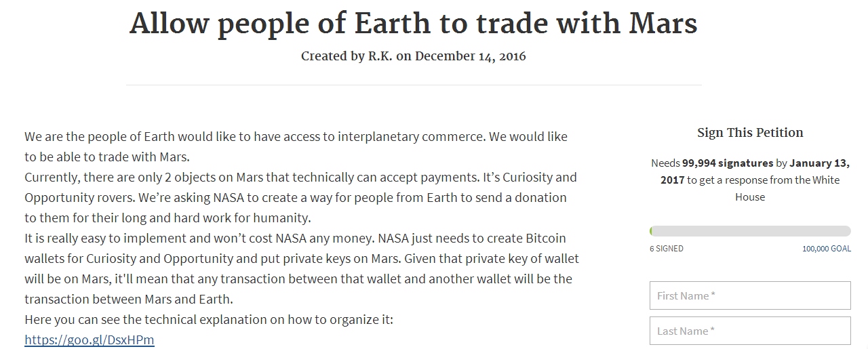868x349 pixels.
Task: Click the line starting "Opportunity rovers. We're asking NASA"
Action: [295, 198]
